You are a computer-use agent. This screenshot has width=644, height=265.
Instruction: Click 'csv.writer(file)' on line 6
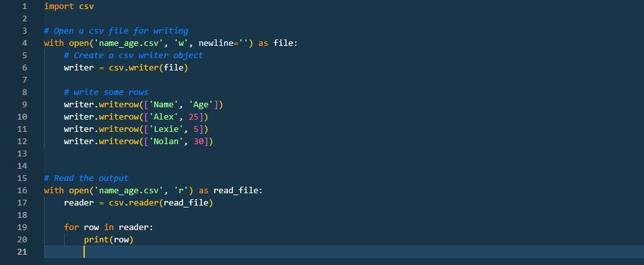(x=148, y=68)
